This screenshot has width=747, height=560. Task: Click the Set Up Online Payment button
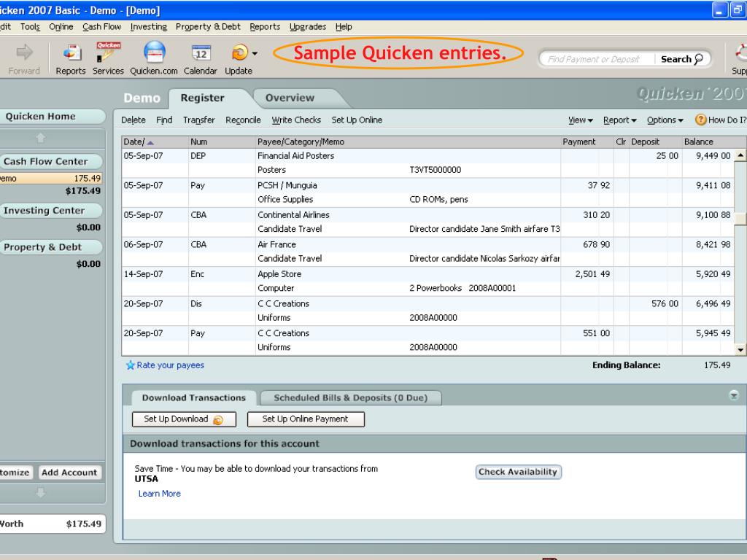click(x=306, y=419)
